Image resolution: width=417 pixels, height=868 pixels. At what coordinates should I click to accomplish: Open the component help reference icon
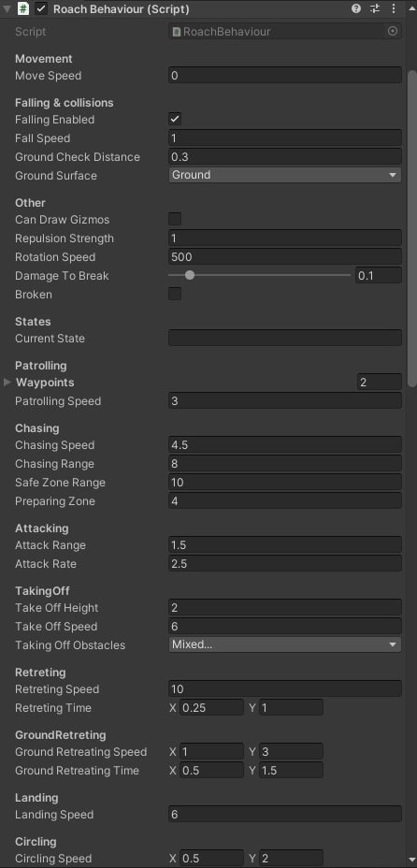356,8
